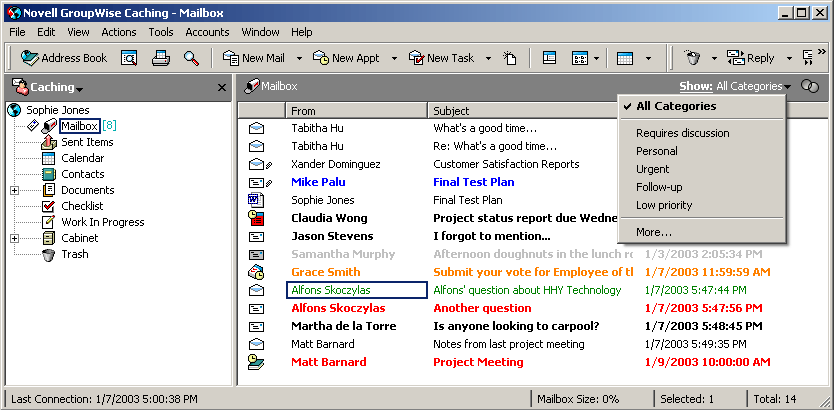
Task: Sort by the From column header
Action: tap(356, 111)
